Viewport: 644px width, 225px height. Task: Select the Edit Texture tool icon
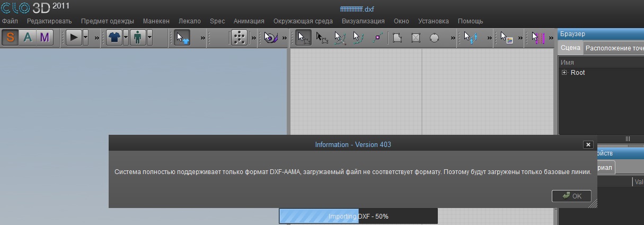[507, 38]
